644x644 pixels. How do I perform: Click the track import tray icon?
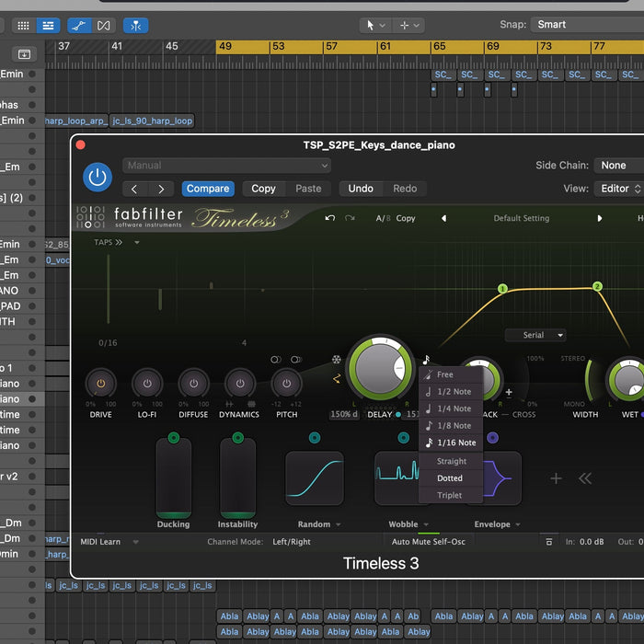pyautogui.click(x=24, y=53)
